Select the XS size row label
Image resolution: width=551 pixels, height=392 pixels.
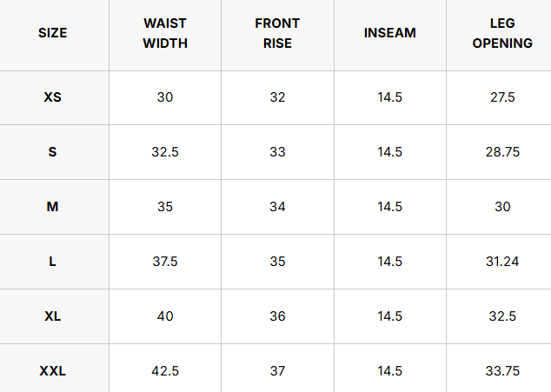coord(53,97)
